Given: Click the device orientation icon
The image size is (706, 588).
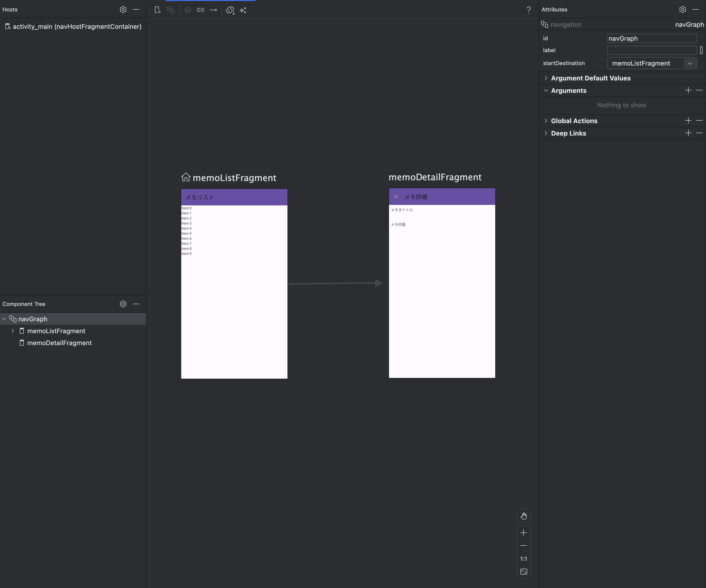Looking at the screenshot, I should click(x=230, y=10).
